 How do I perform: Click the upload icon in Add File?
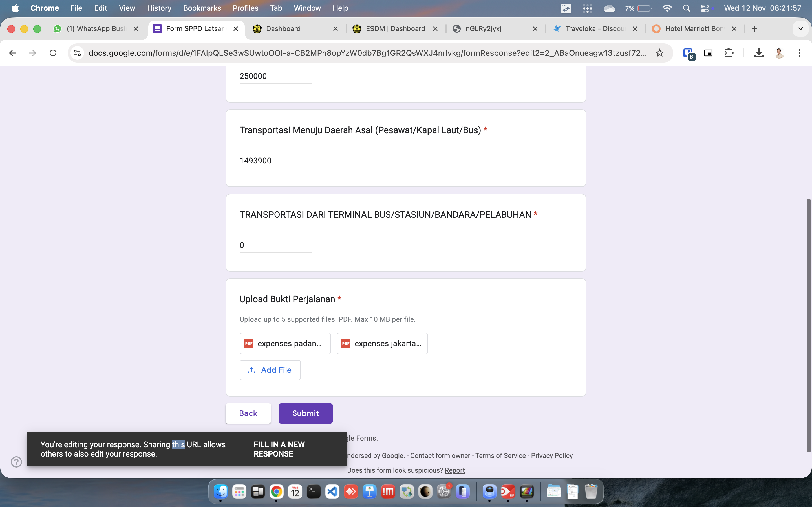251,370
